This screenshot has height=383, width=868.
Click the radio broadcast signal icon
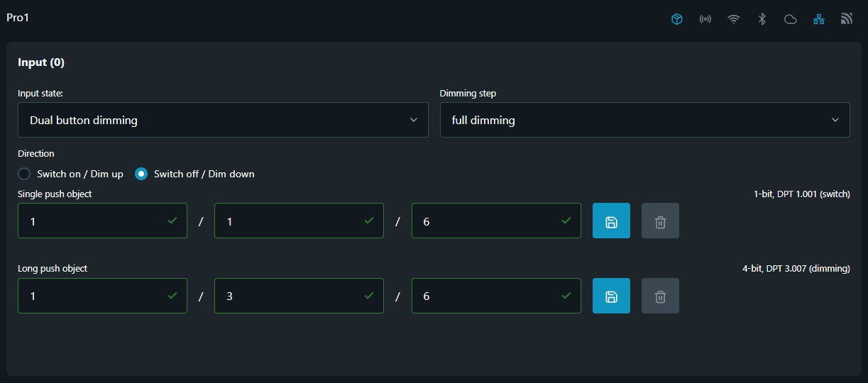click(705, 19)
